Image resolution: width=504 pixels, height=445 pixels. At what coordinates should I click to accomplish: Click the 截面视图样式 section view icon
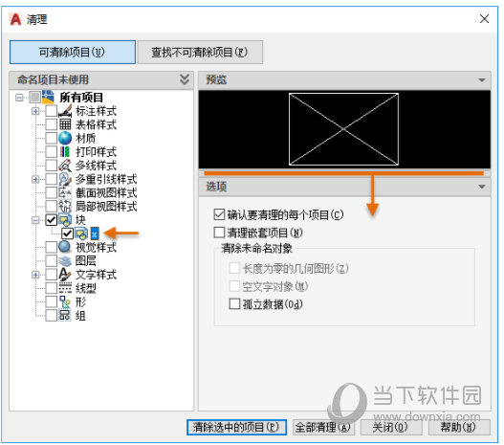(65, 192)
